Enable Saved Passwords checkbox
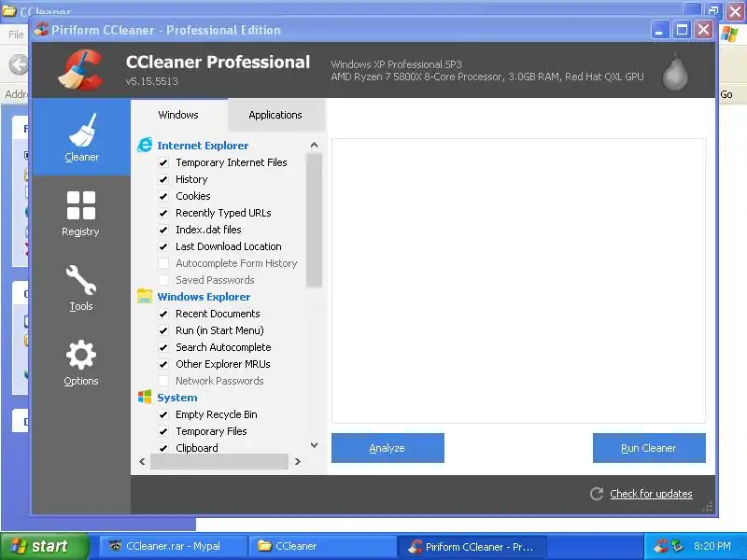 pyautogui.click(x=163, y=280)
